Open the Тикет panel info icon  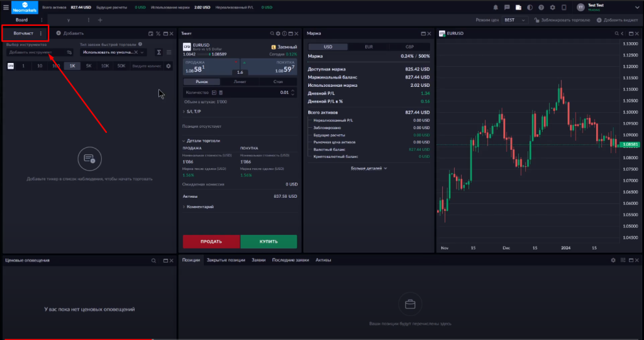(x=284, y=34)
